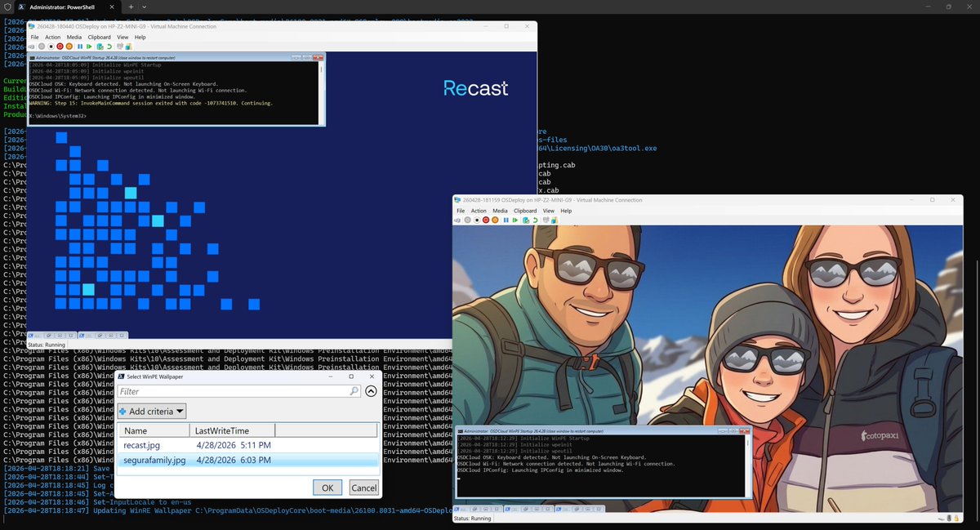This screenshot has height=530, width=980.
Task: Close the OSDCloud WinPE Startup console in 180440 VM
Action: tap(318, 58)
